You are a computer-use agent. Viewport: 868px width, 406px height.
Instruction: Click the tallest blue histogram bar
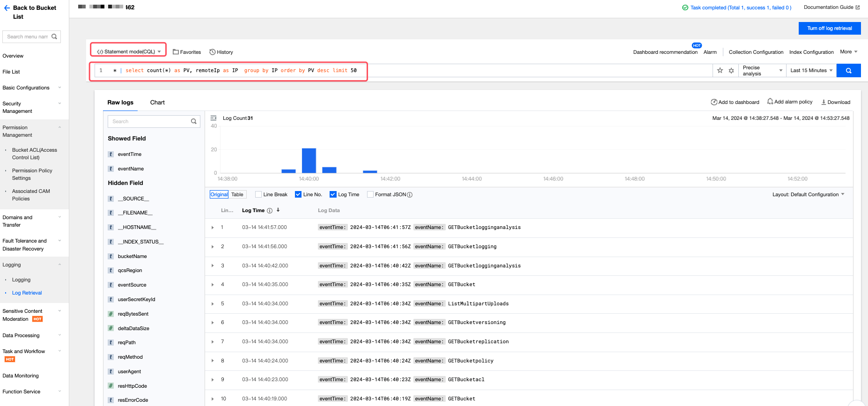point(309,161)
